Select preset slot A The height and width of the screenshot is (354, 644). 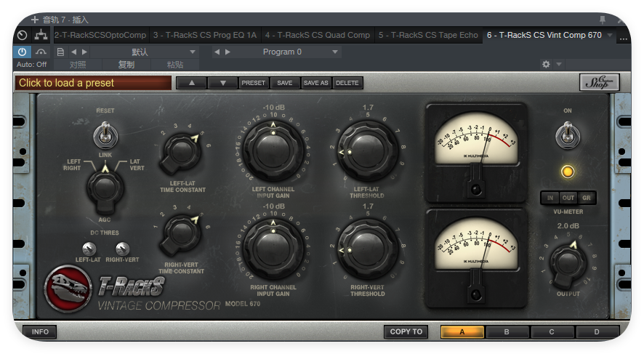462,331
